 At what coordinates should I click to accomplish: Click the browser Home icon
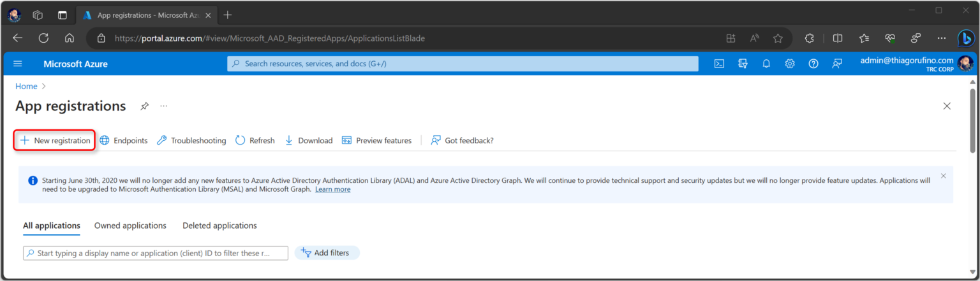[70, 38]
